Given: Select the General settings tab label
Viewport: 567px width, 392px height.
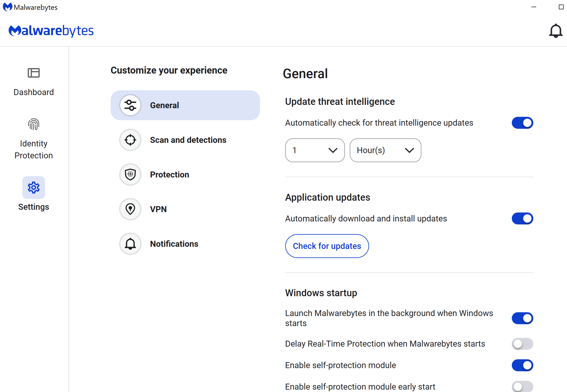Looking at the screenshot, I should tap(164, 105).
